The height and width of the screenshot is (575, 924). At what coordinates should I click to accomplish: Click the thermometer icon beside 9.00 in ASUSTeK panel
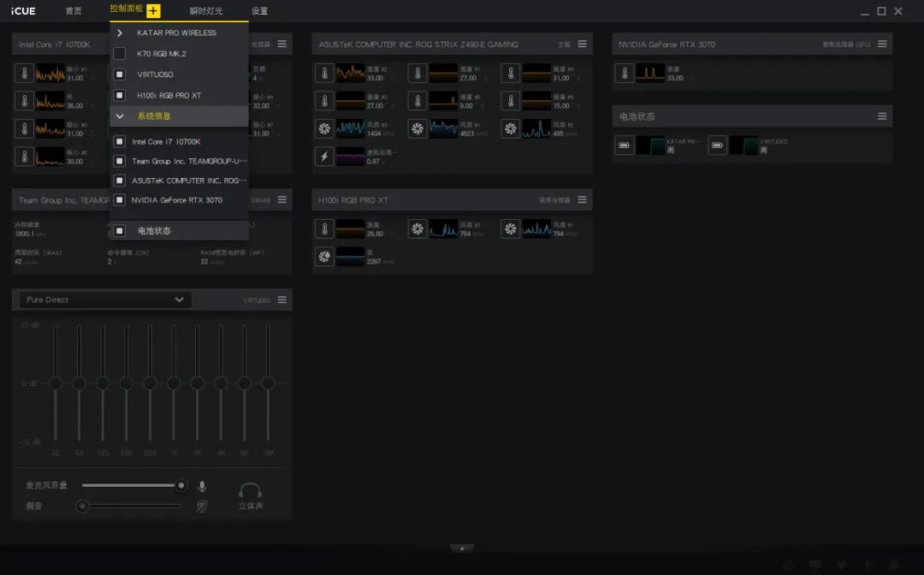[418, 101]
